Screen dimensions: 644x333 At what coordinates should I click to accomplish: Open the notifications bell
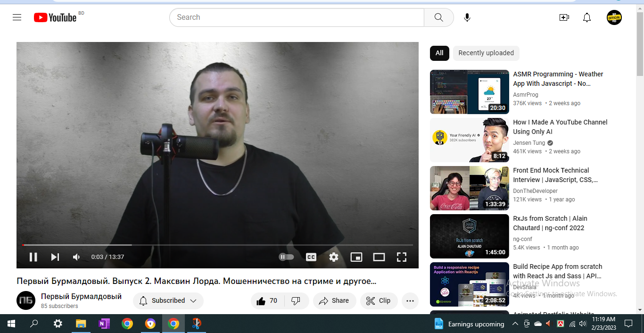click(x=587, y=17)
